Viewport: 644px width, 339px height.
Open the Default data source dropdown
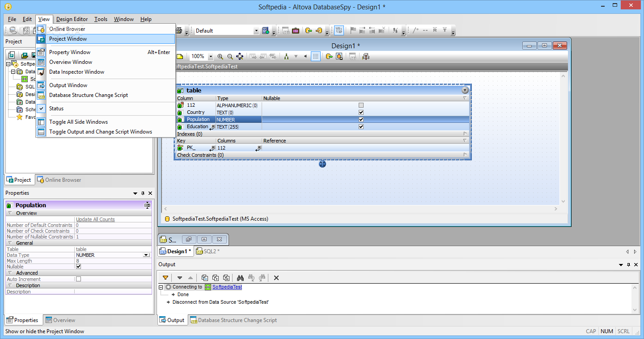point(256,31)
